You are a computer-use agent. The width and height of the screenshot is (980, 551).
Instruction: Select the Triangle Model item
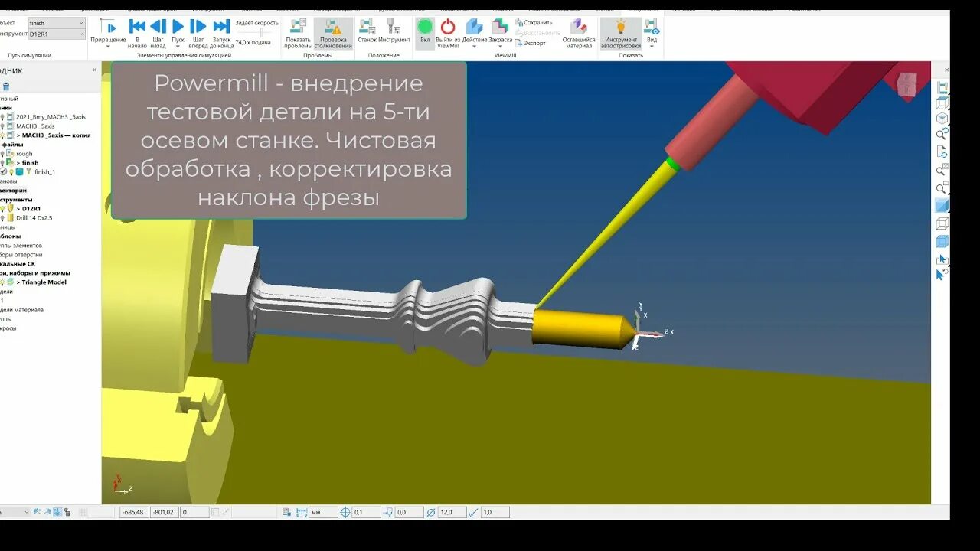44,282
